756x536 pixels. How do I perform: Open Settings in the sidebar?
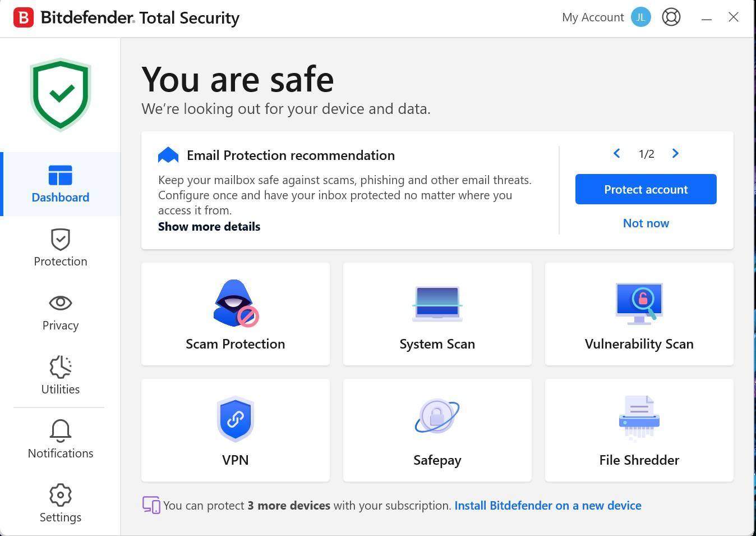(61, 503)
